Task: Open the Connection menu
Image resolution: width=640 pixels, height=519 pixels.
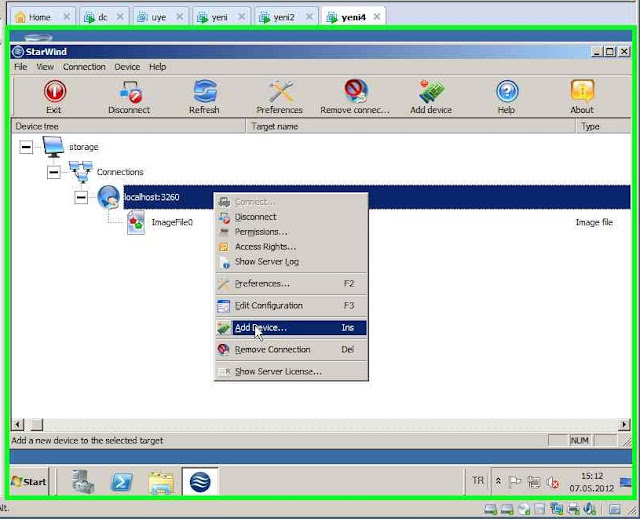Action: click(84, 67)
